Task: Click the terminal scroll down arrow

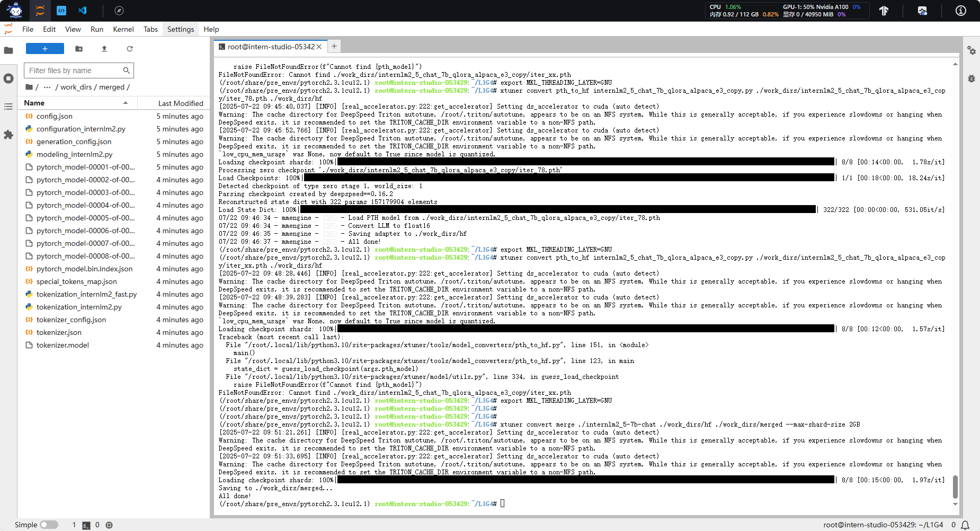Action: pos(955,504)
